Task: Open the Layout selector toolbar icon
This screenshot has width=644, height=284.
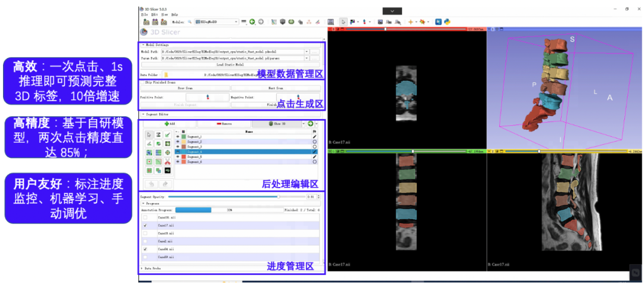Action: (330, 21)
